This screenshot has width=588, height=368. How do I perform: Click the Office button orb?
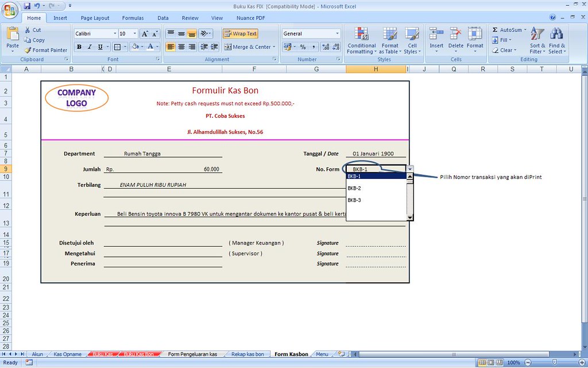pyautogui.click(x=10, y=10)
